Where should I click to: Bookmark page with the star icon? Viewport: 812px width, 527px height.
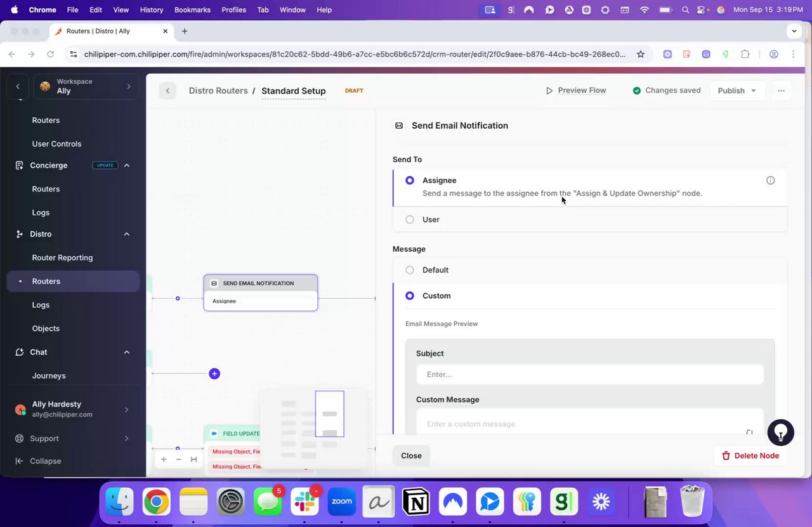(641, 55)
